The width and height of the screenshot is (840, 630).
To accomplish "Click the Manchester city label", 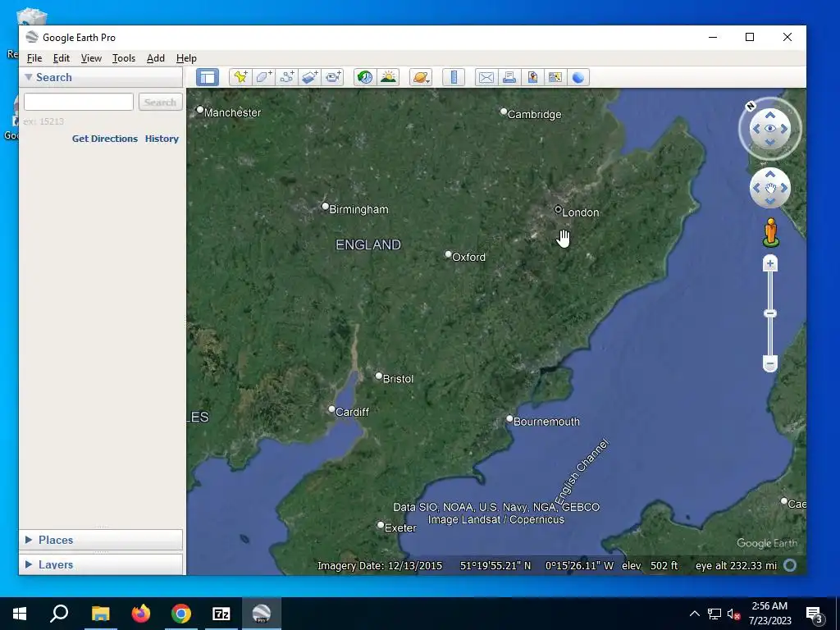I will coord(232,112).
